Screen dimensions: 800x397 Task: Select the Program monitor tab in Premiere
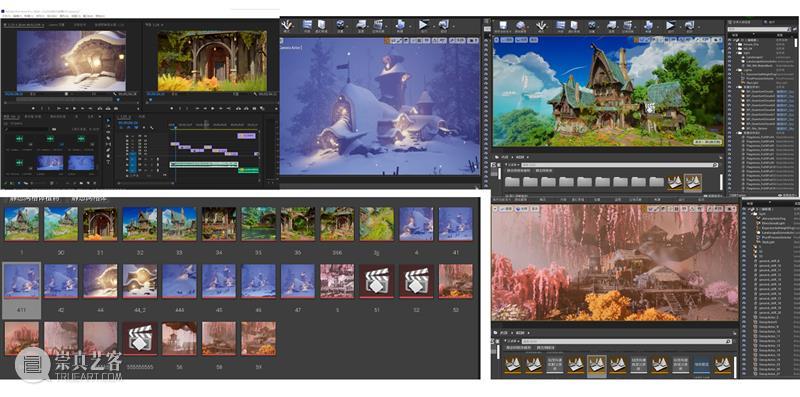tap(154, 25)
